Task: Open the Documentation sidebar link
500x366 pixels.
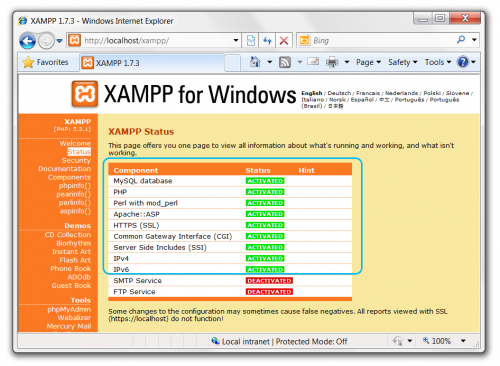Action: tap(64, 169)
